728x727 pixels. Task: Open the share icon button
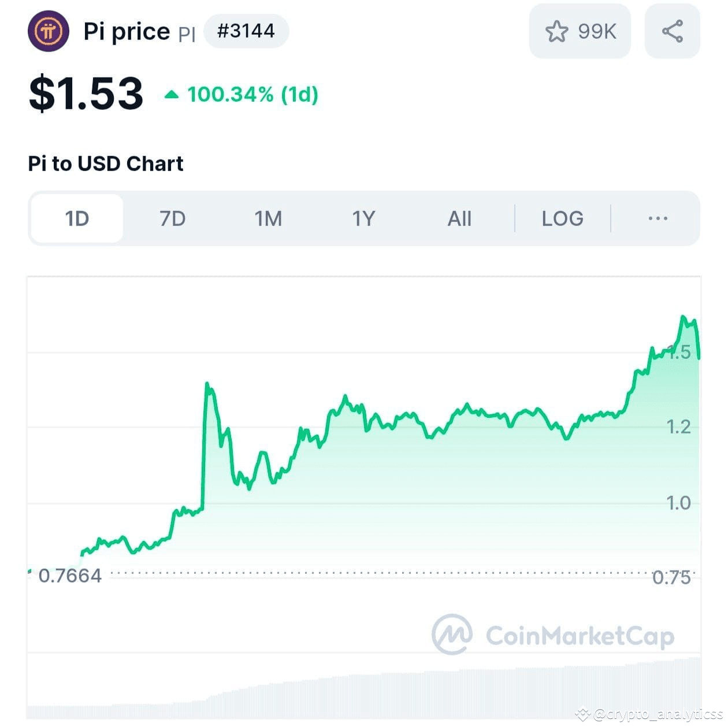coord(673,31)
